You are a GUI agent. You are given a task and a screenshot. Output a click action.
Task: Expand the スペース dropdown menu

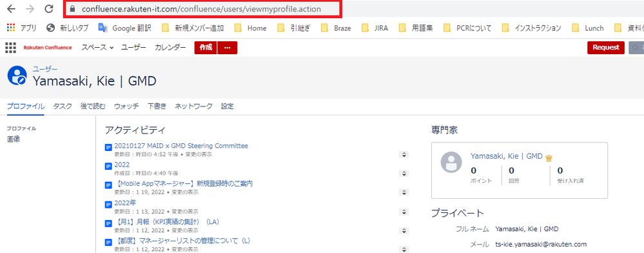click(97, 48)
